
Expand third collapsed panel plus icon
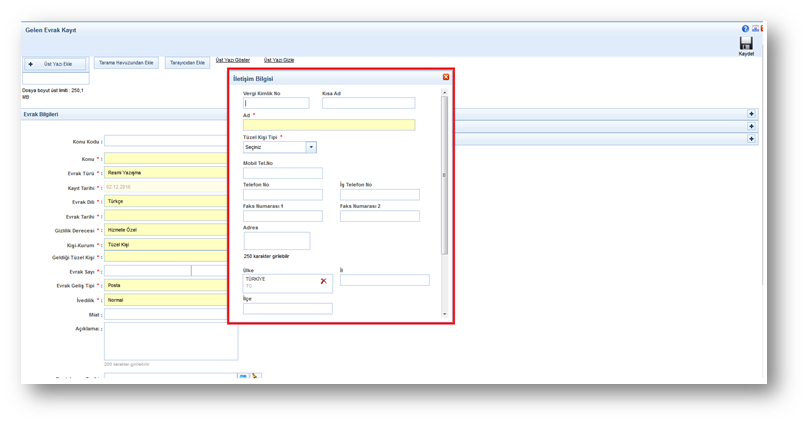click(751, 139)
